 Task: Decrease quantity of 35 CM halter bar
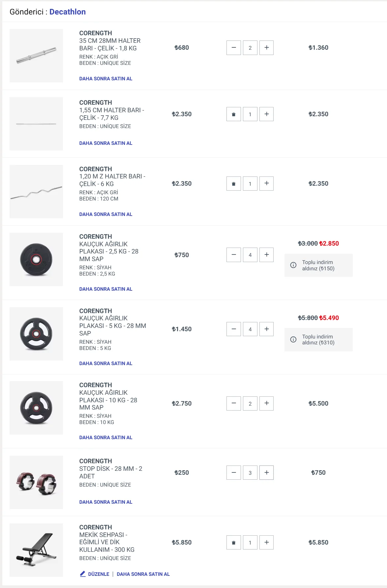tap(233, 48)
